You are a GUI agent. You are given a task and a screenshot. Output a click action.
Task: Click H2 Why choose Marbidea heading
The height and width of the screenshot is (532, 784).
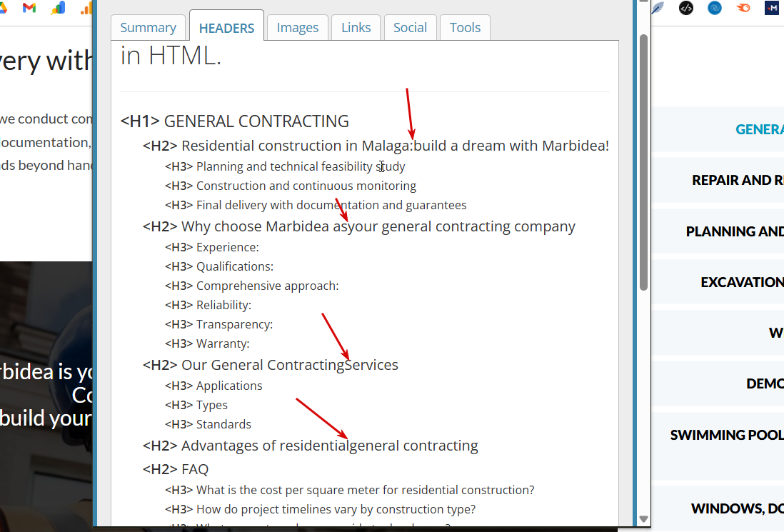tap(359, 226)
